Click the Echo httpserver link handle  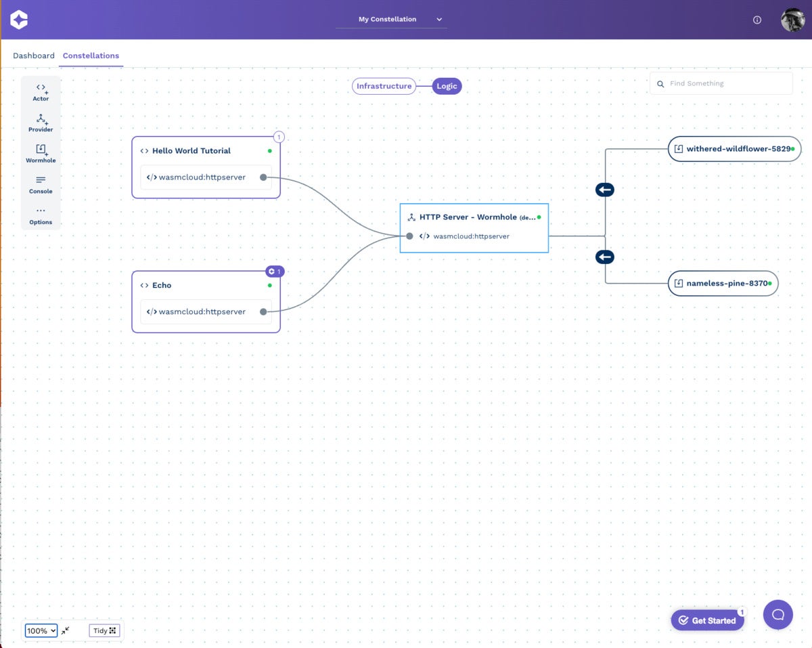point(263,312)
